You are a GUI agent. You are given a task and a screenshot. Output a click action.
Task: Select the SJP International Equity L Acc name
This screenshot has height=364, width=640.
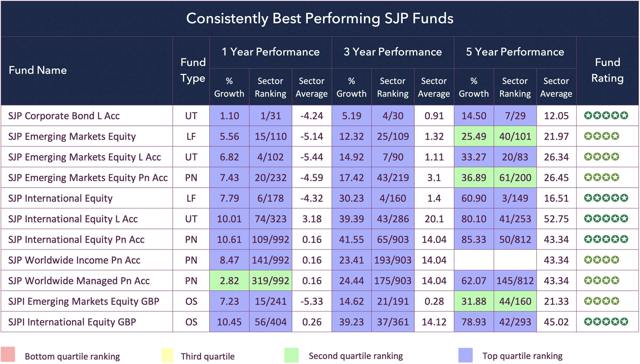pyautogui.click(x=73, y=219)
